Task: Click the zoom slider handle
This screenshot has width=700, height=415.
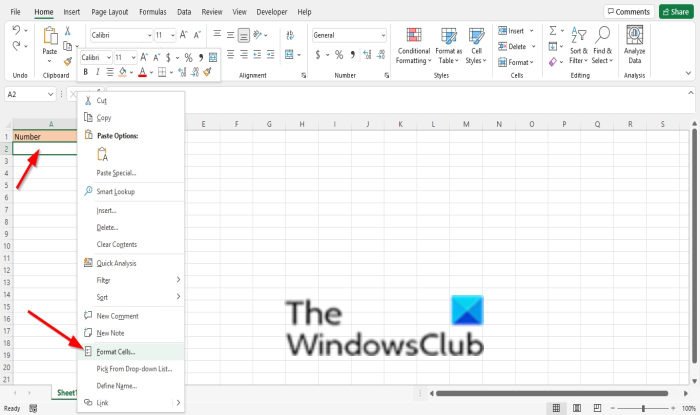Action: [643, 408]
